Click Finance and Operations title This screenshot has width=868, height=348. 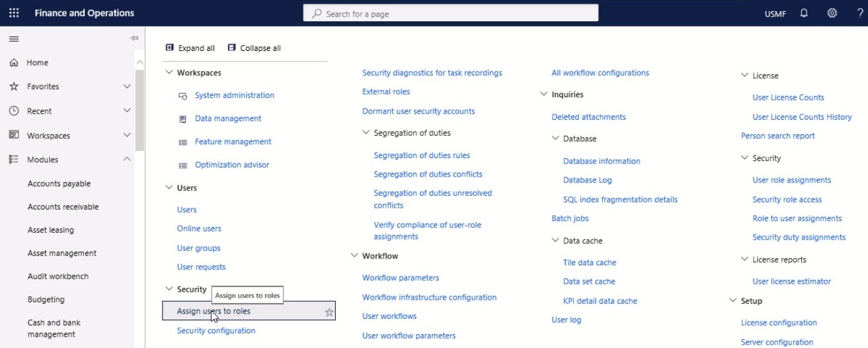(x=84, y=13)
